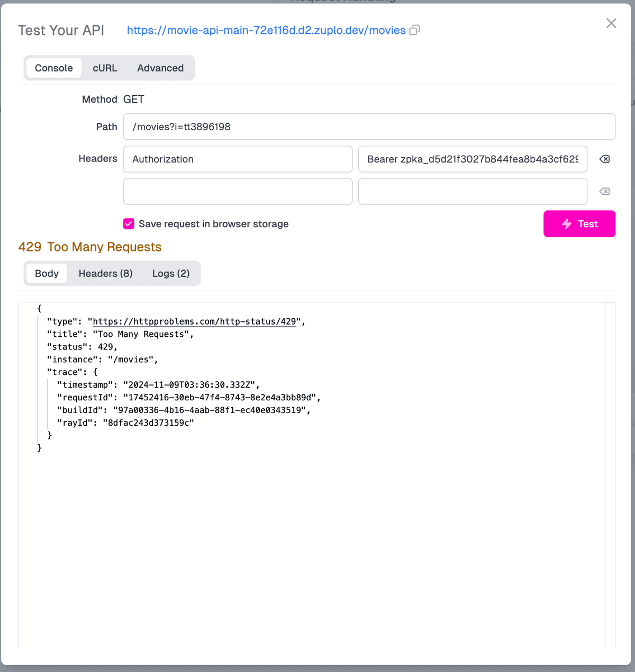This screenshot has height=672, width=635.
Task: Focus the empty header value field
Action: click(x=473, y=191)
